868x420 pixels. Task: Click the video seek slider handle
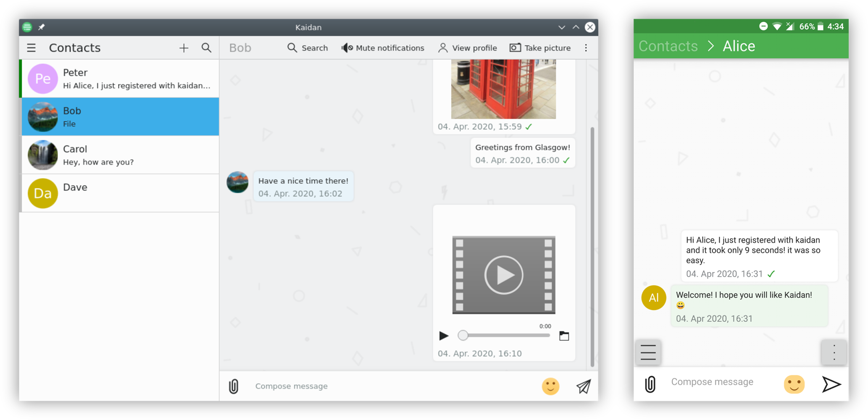click(463, 335)
